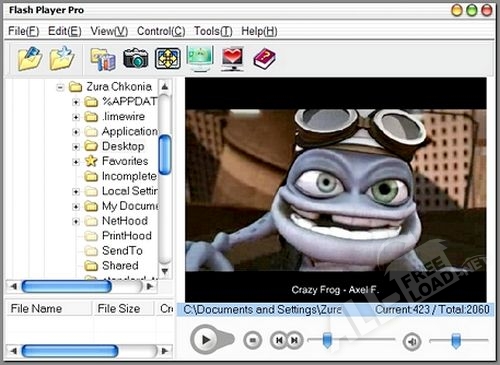
Task: Mute audio with the speaker button
Action: (412, 341)
